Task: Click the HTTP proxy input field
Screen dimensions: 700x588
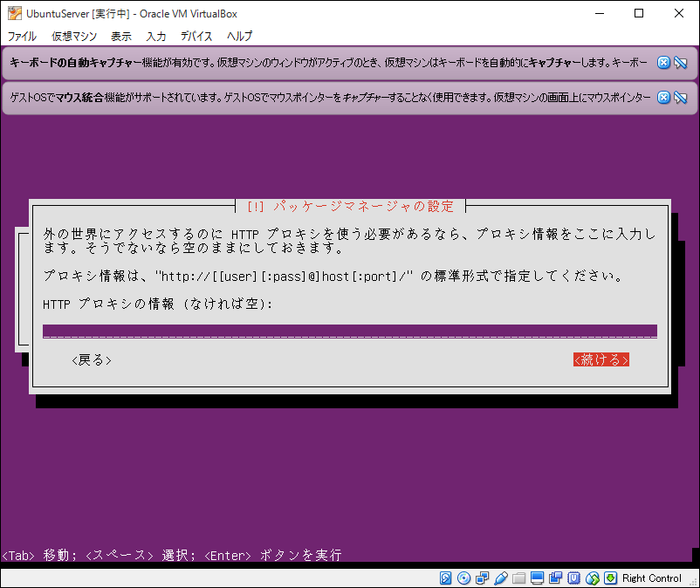Action: pyautogui.click(x=349, y=331)
